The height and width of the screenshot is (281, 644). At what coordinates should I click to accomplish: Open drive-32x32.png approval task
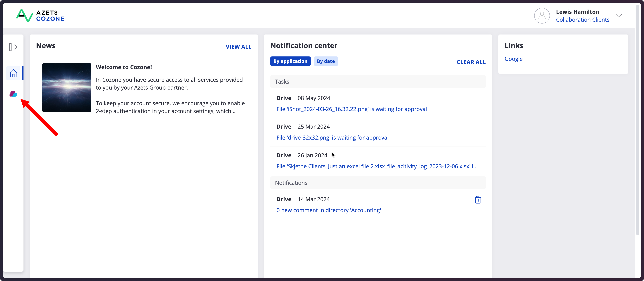[x=332, y=138]
